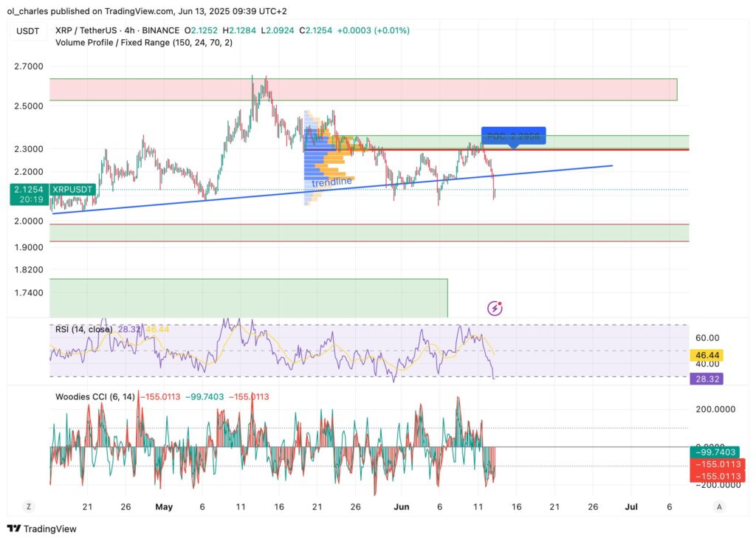Click the lightning alert icon on the chart

click(x=494, y=308)
